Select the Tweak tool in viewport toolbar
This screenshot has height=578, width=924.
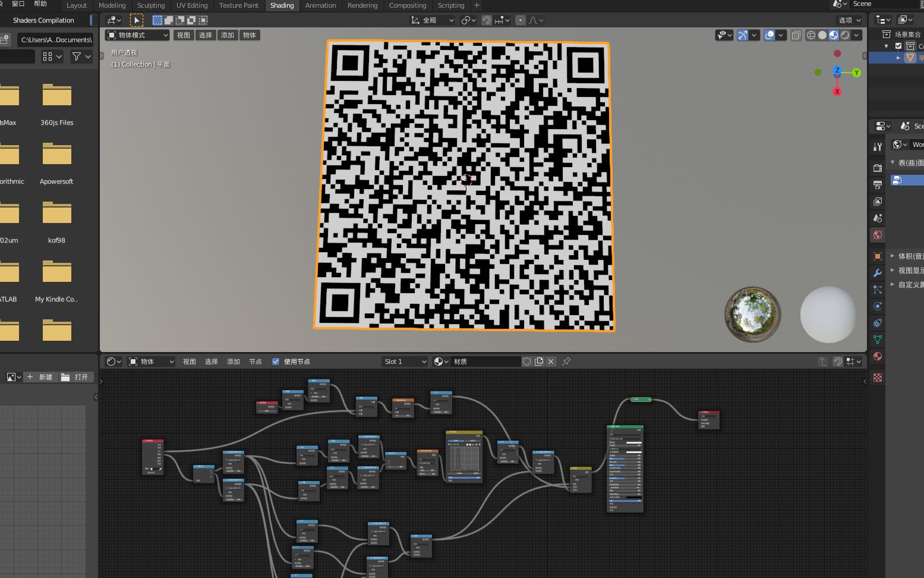click(x=137, y=20)
